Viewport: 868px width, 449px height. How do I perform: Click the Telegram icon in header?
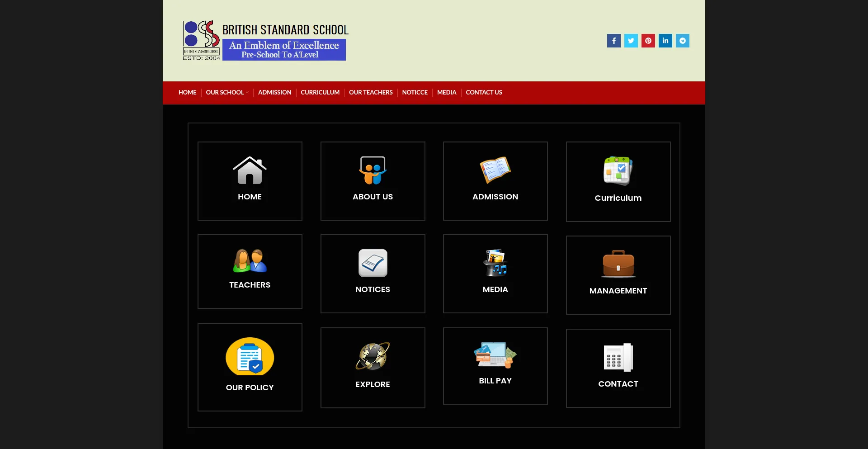tap(682, 41)
